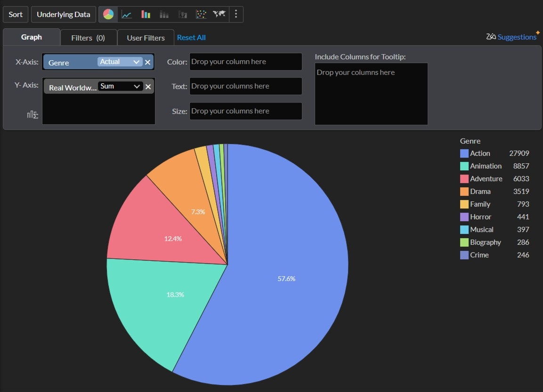
Task: Click the Reset All link
Action: click(191, 37)
